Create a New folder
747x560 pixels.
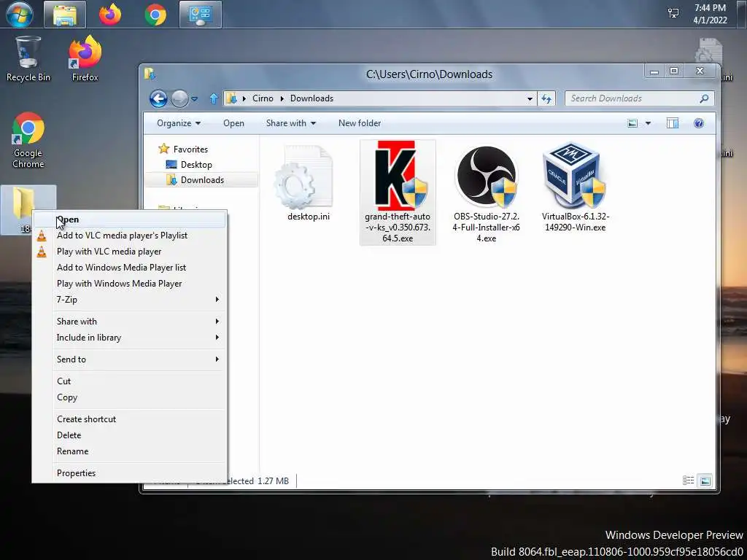coord(360,123)
